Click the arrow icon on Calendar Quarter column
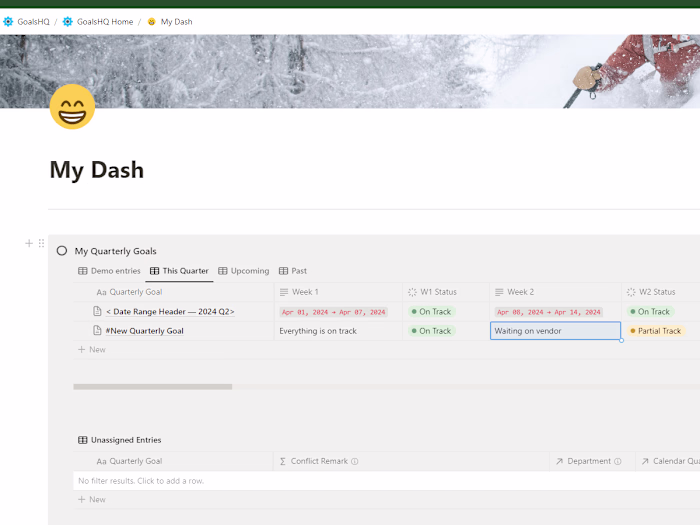700x525 pixels. click(645, 461)
